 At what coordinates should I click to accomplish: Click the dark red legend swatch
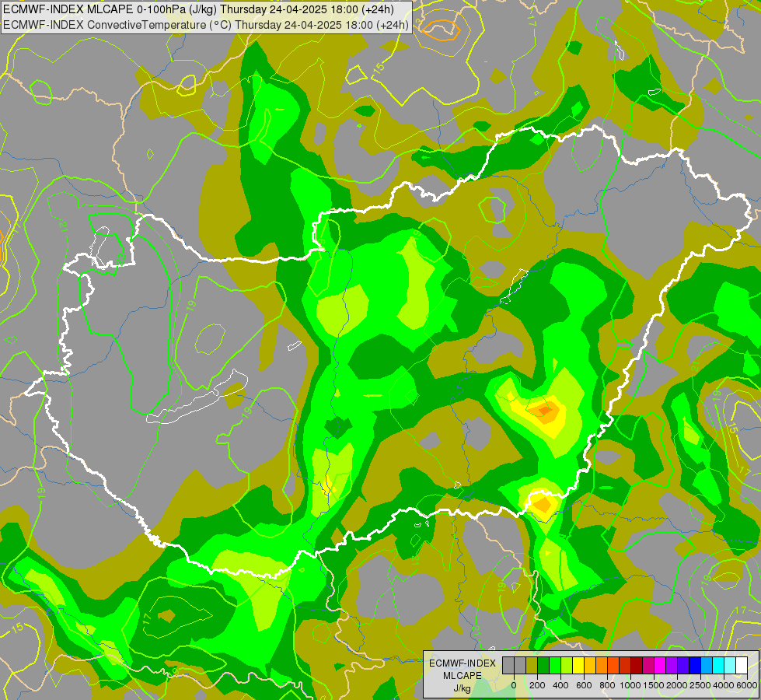tap(637, 666)
